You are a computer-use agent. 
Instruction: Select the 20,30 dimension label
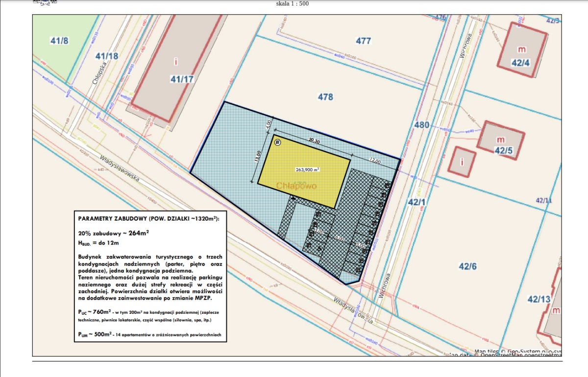tap(314, 140)
